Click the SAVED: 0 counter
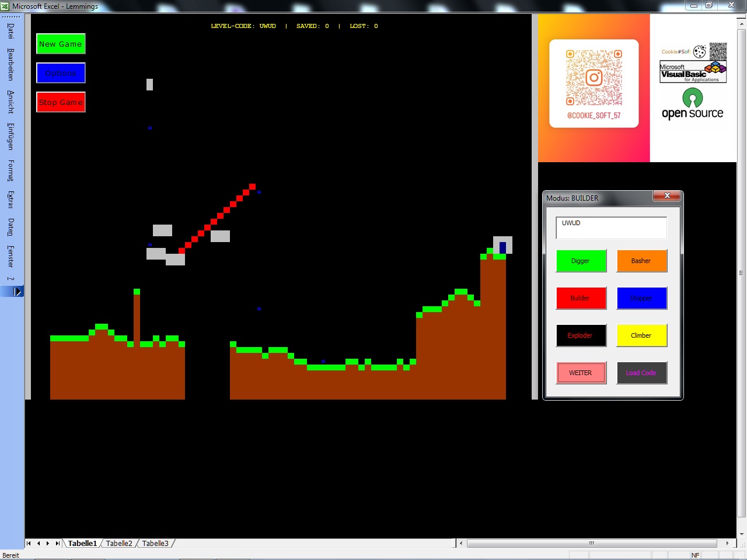This screenshot has width=747, height=560. pos(313,26)
